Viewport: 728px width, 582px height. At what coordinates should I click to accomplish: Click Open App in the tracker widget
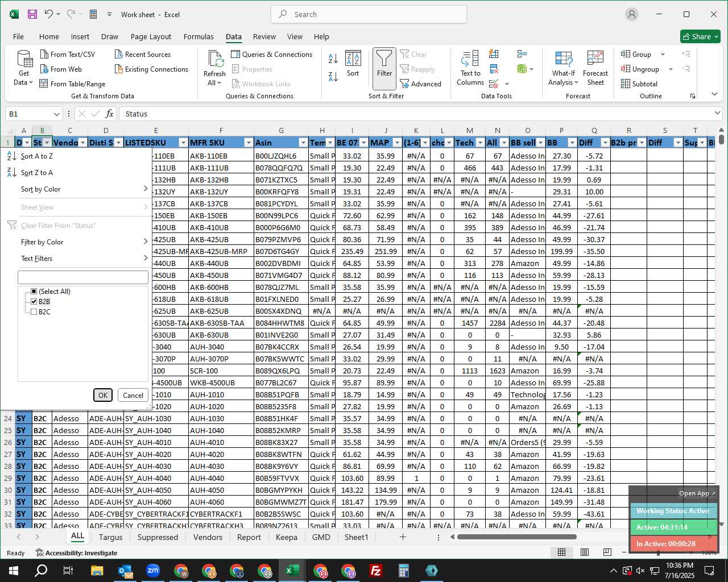click(697, 493)
